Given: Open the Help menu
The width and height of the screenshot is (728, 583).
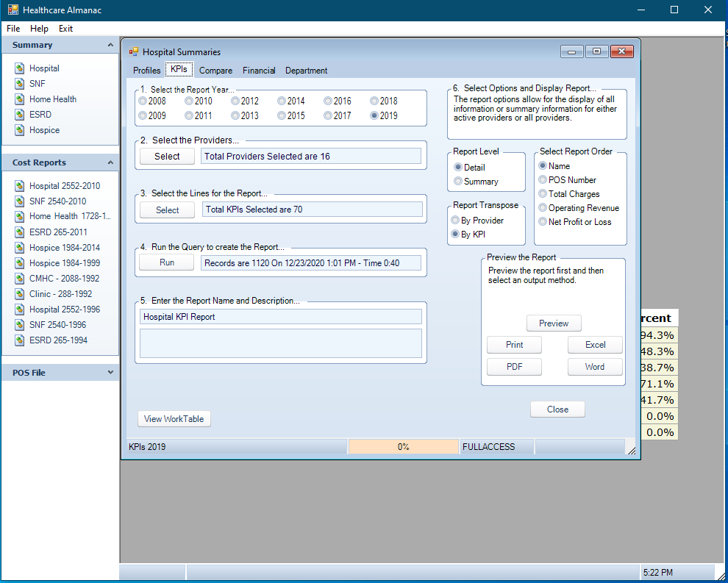Looking at the screenshot, I should (x=39, y=29).
